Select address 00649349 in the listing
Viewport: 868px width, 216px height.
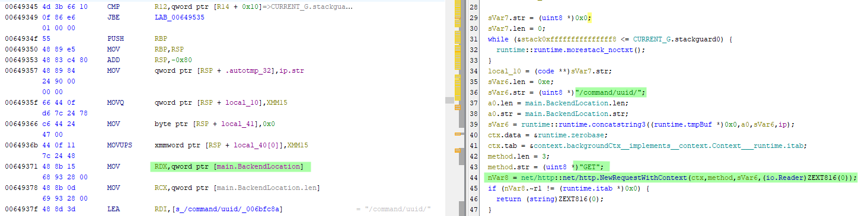pos(21,18)
